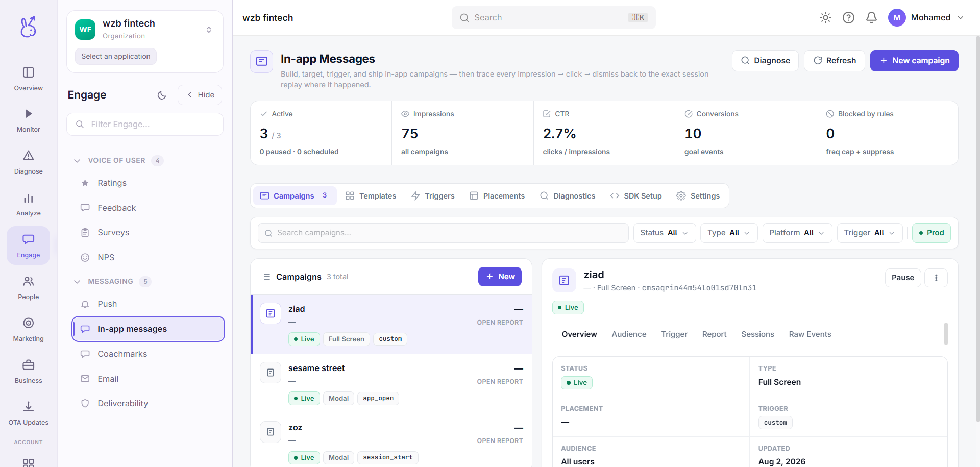This screenshot has height=467, width=980.
Task: Switch to the SDK Setup tab
Action: pos(636,196)
